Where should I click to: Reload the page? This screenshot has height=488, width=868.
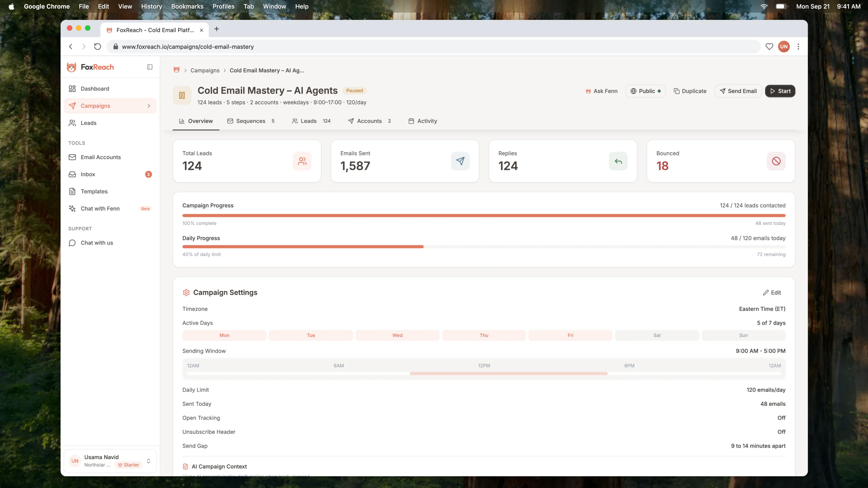tap(97, 46)
